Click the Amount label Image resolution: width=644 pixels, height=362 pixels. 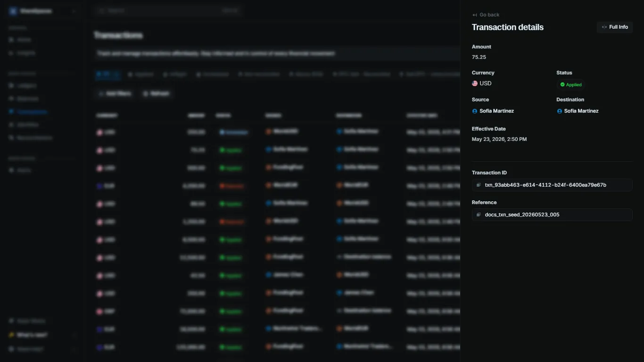pos(481,47)
